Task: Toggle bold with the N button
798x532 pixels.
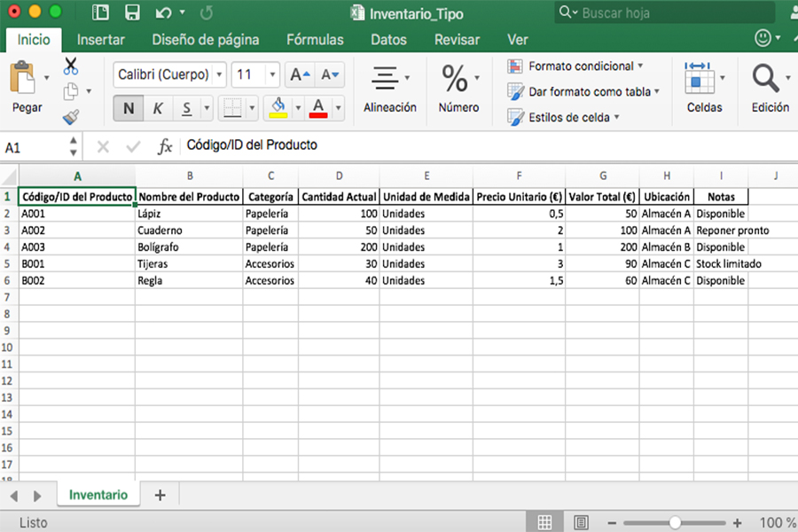Action: [128, 108]
